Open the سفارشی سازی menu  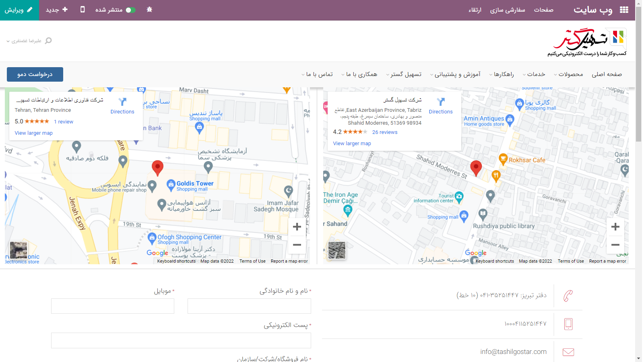(508, 10)
